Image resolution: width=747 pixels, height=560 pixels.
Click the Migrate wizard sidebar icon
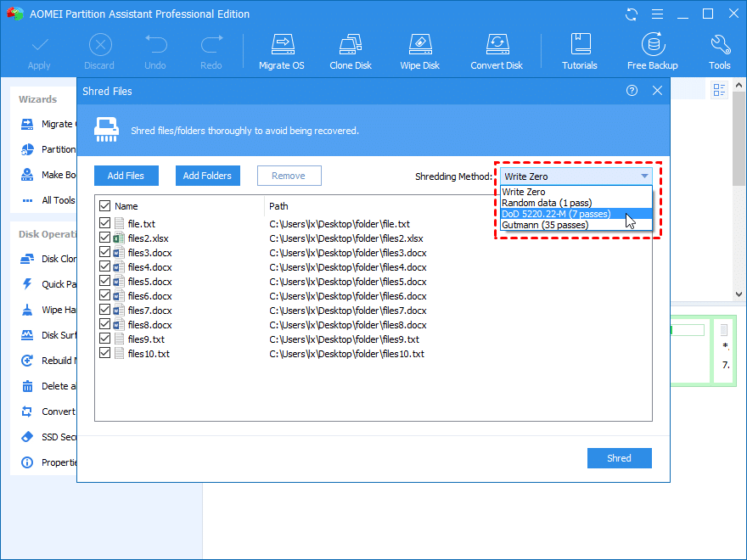point(27,124)
